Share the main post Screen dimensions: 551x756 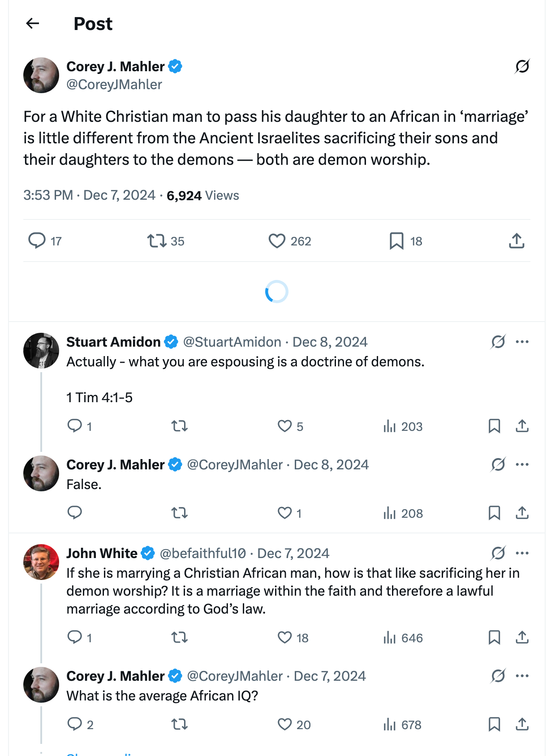(517, 241)
